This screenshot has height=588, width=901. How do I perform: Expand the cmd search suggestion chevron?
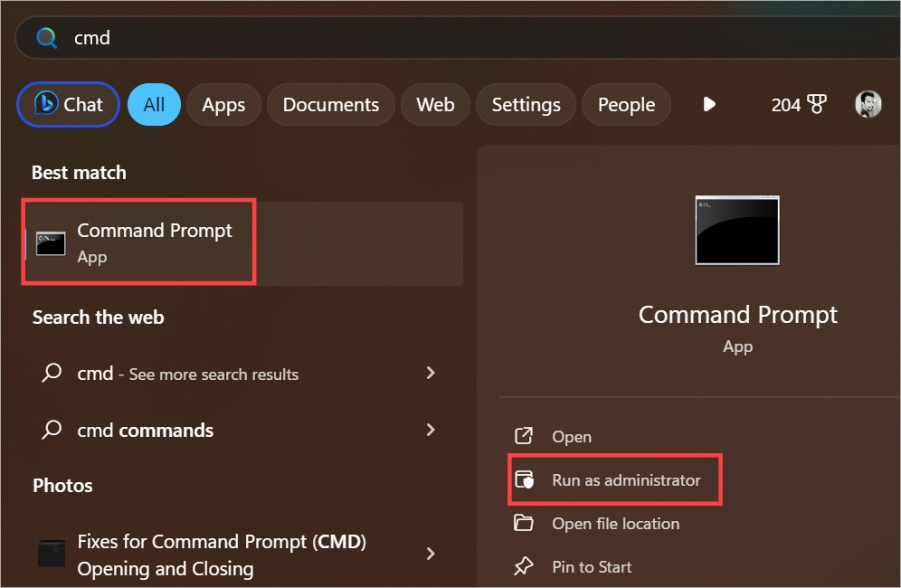click(431, 373)
